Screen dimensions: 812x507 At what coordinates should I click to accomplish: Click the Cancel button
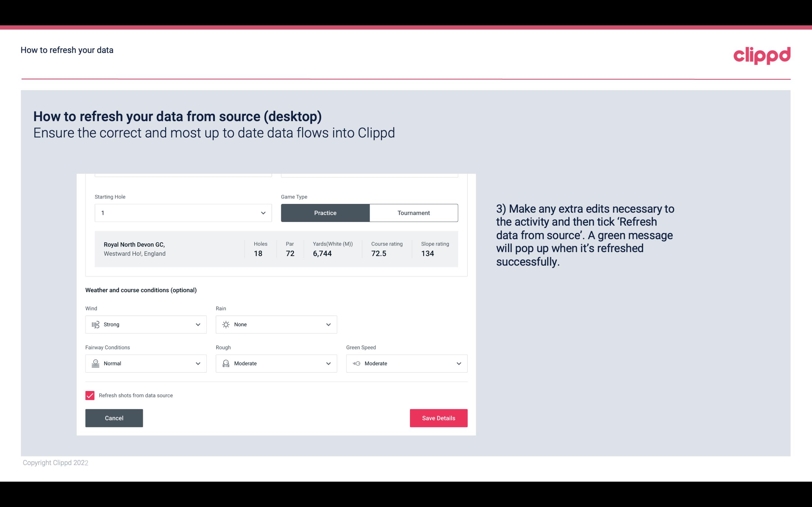tap(114, 418)
